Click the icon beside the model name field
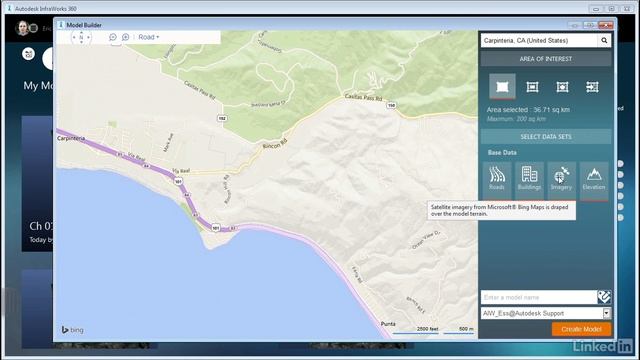 pyautogui.click(x=604, y=297)
